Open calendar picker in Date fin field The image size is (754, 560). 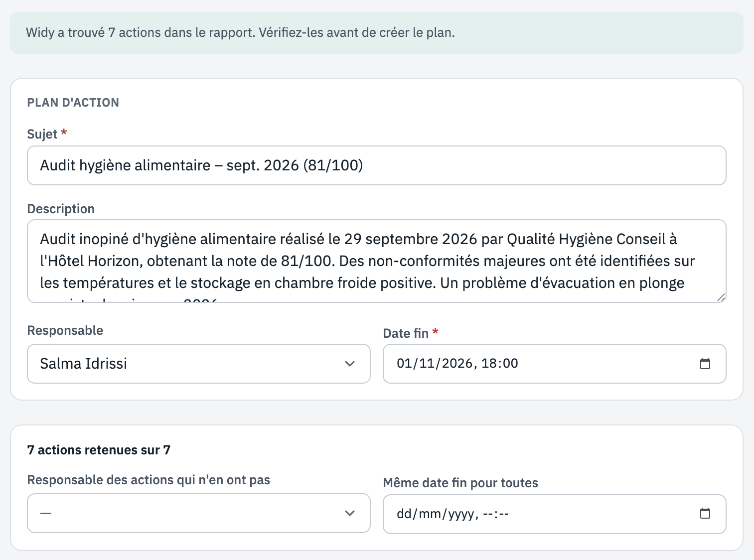click(x=705, y=364)
